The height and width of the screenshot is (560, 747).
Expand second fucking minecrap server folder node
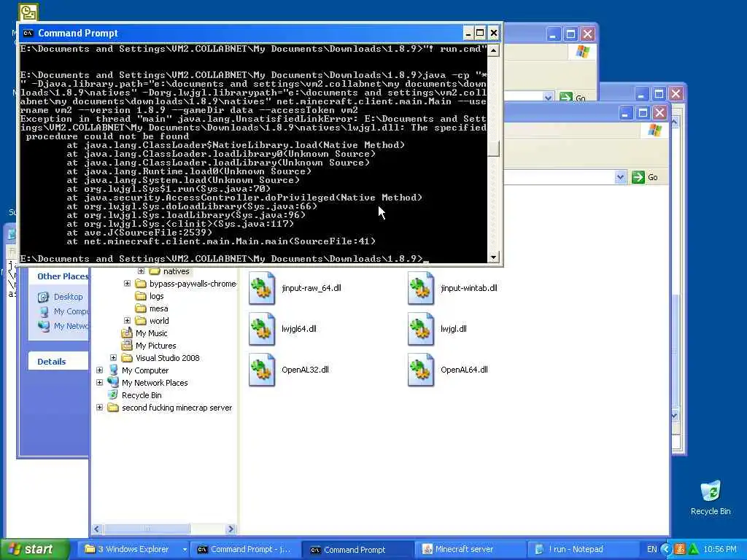pyautogui.click(x=99, y=407)
